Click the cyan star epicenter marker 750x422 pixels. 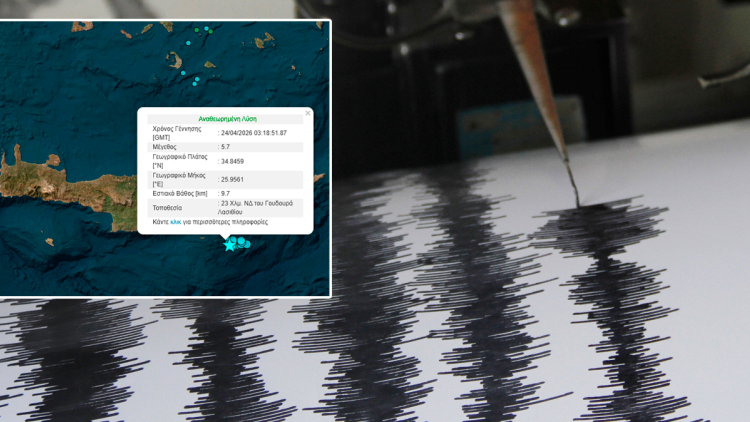point(230,244)
